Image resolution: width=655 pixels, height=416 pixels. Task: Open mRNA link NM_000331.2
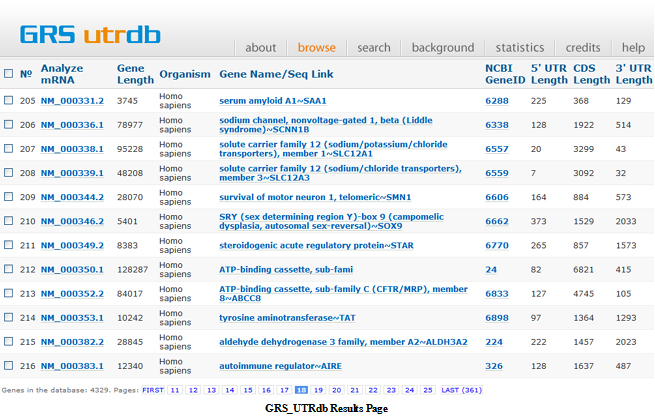[x=72, y=101]
